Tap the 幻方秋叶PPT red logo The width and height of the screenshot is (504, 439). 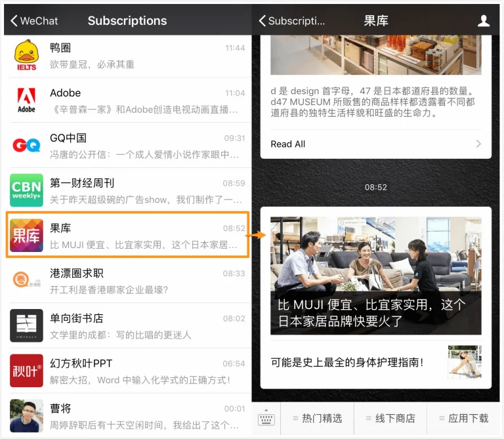(26, 370)
